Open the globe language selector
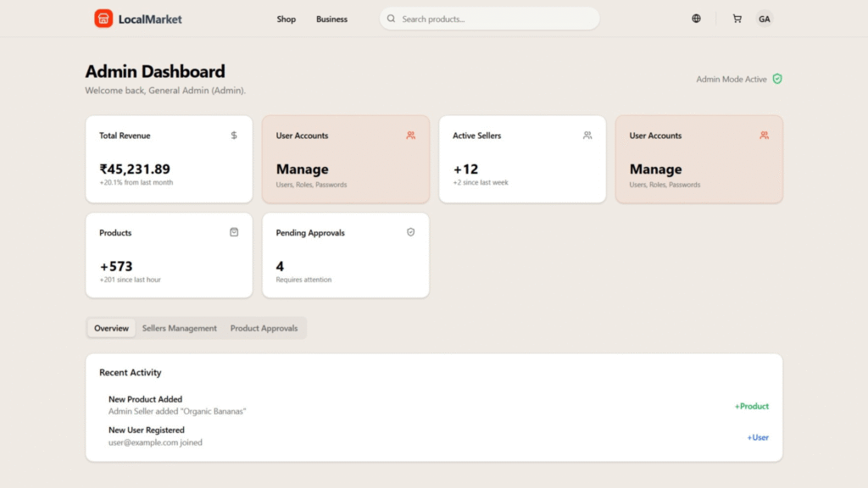 point(696,19)
